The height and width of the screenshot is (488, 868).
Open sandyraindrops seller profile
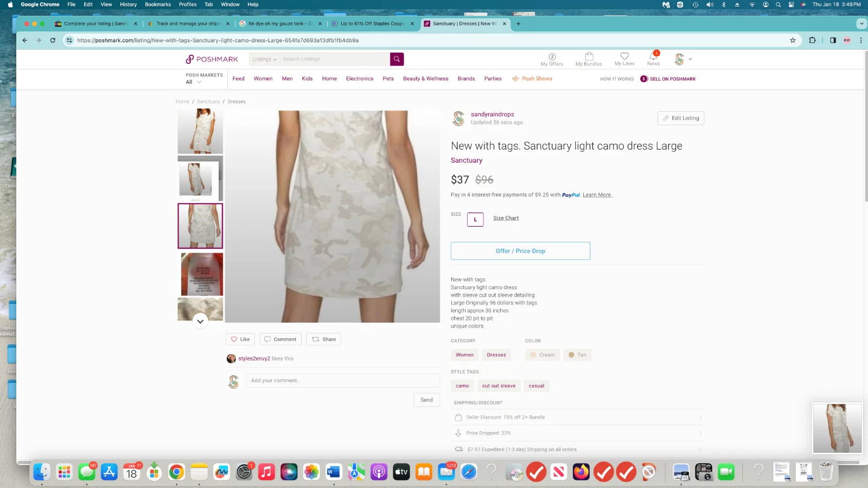(x=492, y=114)
